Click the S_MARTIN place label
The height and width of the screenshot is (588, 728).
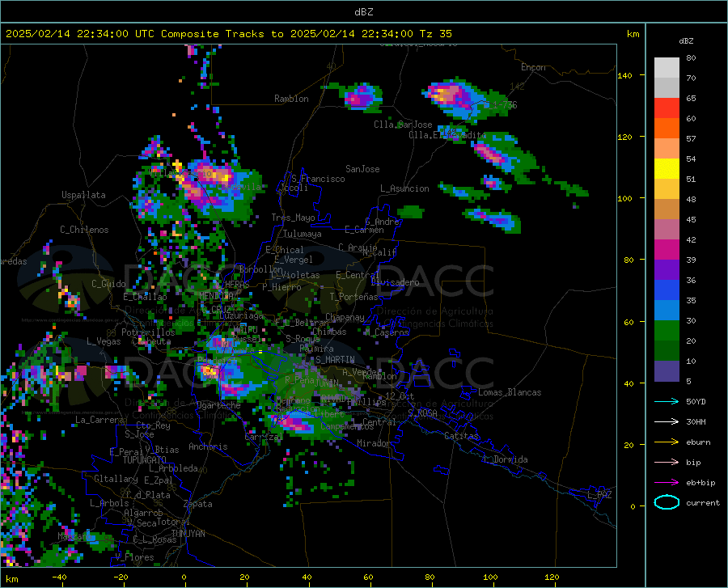pos(335,359)
